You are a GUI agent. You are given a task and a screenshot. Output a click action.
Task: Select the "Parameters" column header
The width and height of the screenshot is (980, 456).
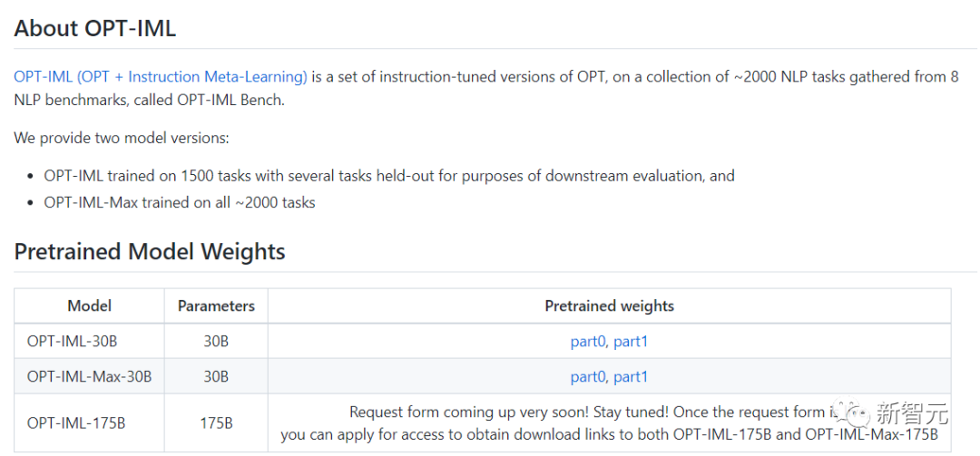click(216, 306)
